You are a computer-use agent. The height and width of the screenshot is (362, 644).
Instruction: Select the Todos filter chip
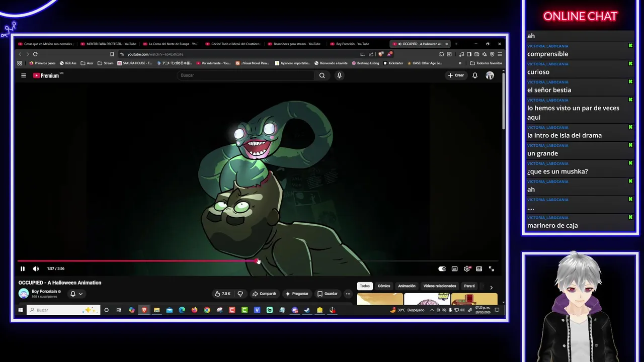(365, 286)
